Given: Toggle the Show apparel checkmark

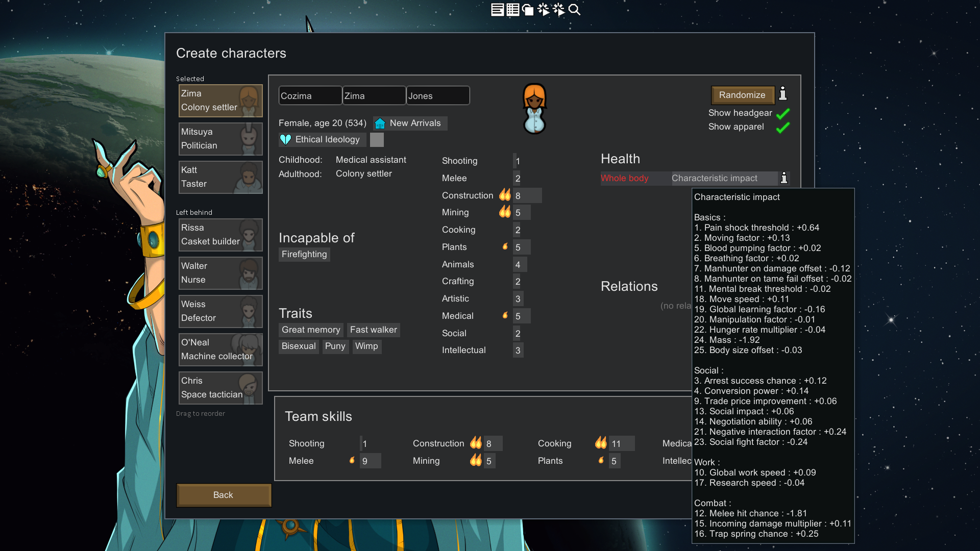Looking at the screenshot, I should click(x=782, y=127).
